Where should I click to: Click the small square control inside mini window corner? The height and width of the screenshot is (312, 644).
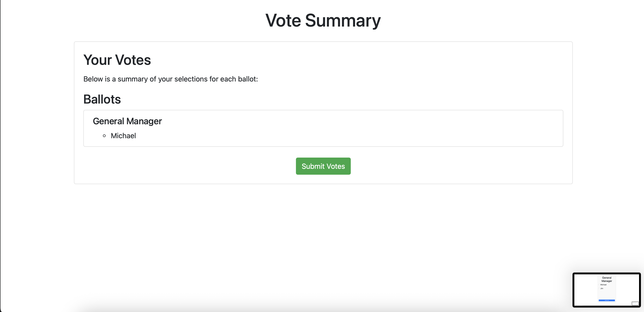point(635,304)
